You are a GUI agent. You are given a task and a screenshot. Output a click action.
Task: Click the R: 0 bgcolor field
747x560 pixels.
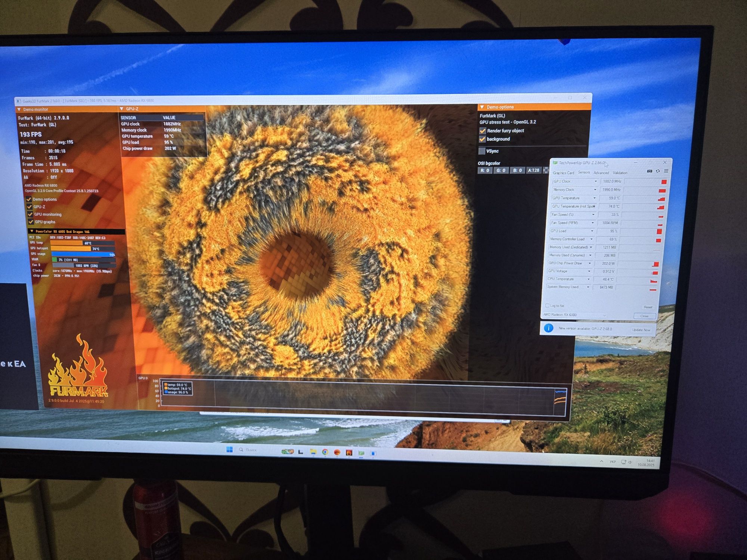coord(485,171)
